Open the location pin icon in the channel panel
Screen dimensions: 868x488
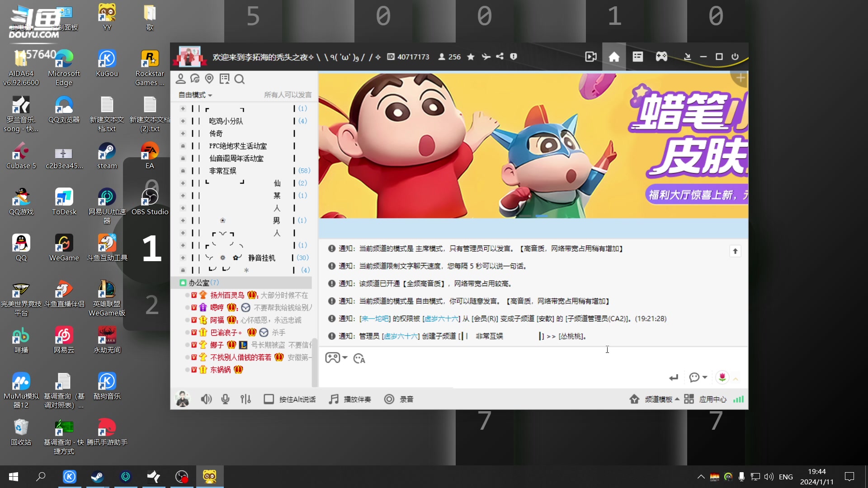209,79
